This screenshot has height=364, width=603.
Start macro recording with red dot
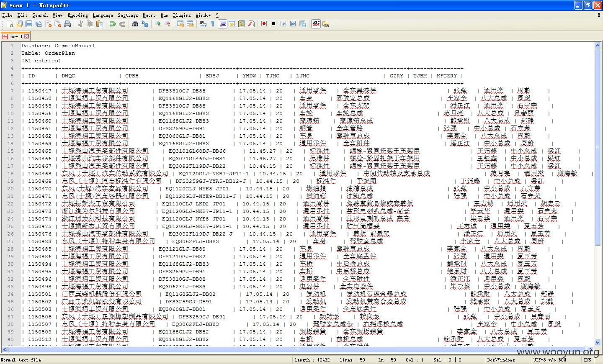coord(264,24)
